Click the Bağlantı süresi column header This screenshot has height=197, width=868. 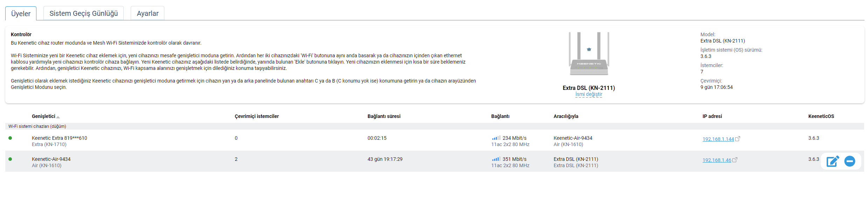(384, 116)
